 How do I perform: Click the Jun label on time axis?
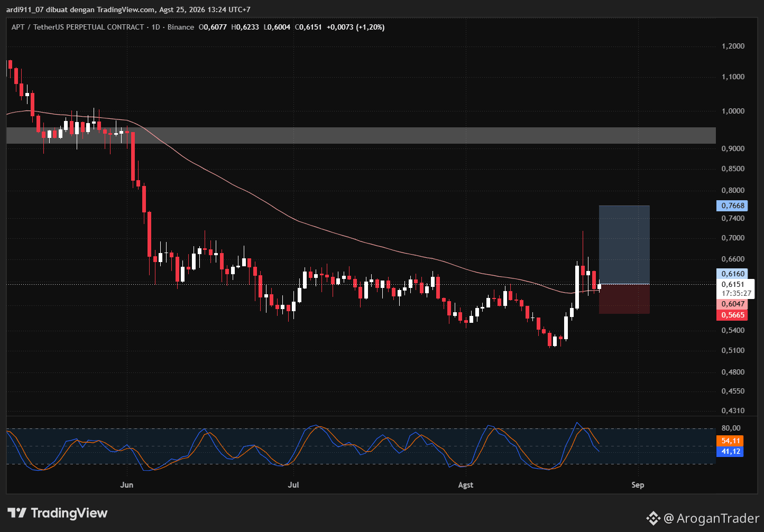126,484
